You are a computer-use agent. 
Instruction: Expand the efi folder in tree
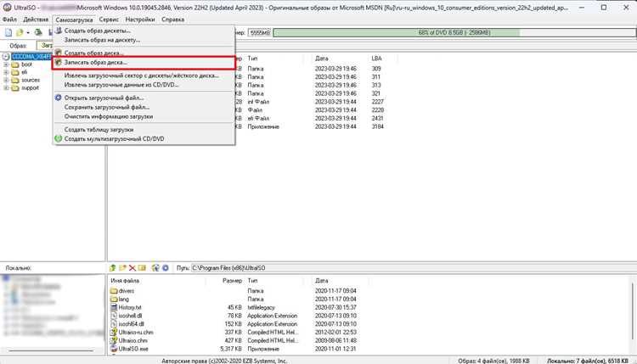6,72
